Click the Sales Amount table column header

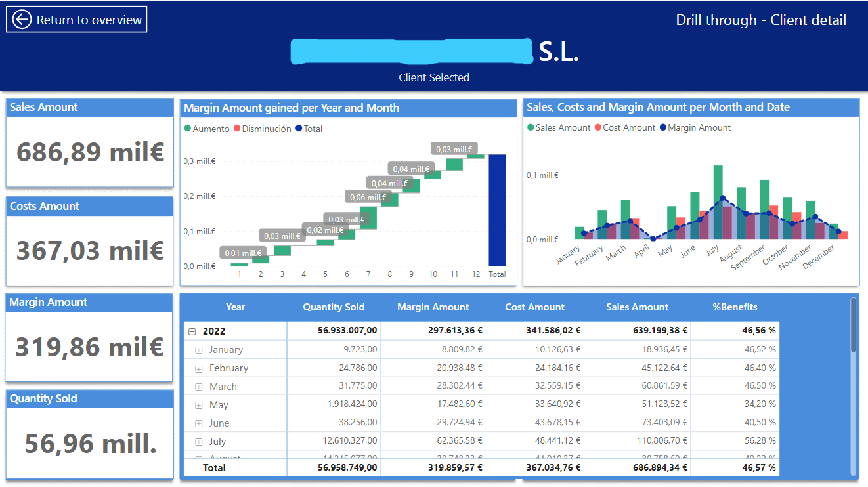(x=637, y=307)
